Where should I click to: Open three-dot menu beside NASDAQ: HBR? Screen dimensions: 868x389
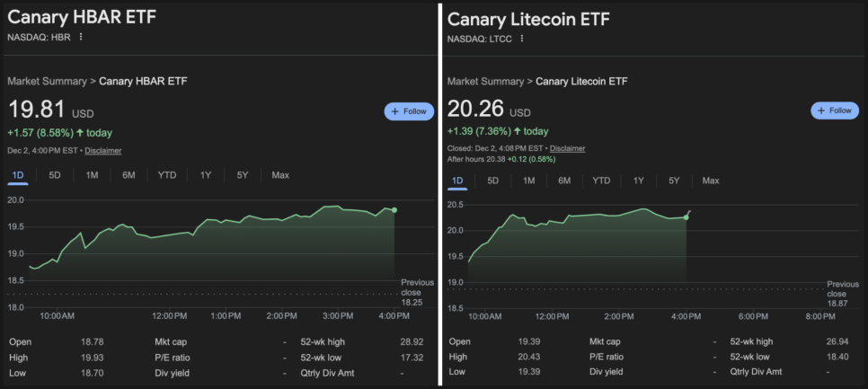coord(81,37)
